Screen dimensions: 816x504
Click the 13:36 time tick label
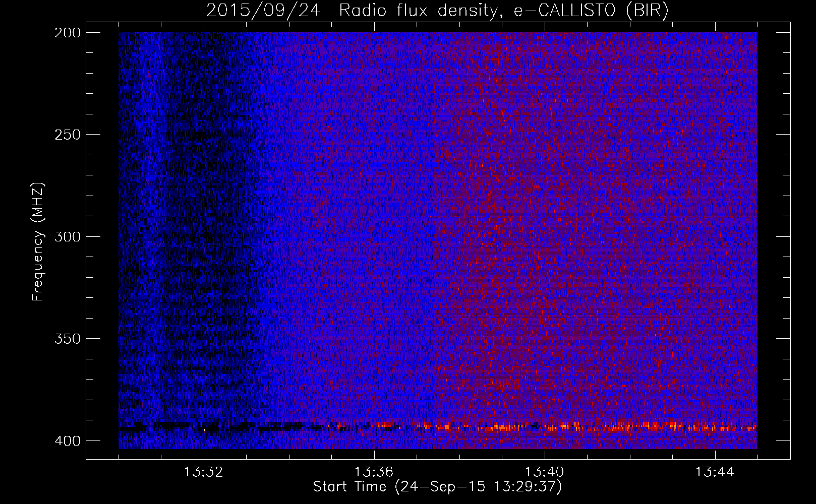tap(374, 472)
